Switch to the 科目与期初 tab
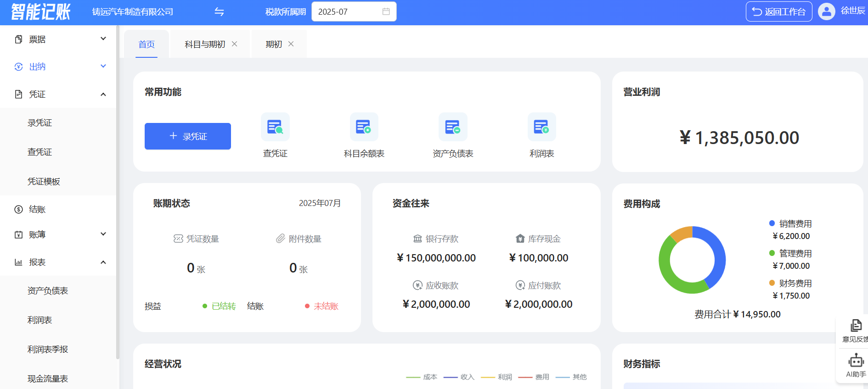This screenshot has width=868, height=389. [205, 44]
